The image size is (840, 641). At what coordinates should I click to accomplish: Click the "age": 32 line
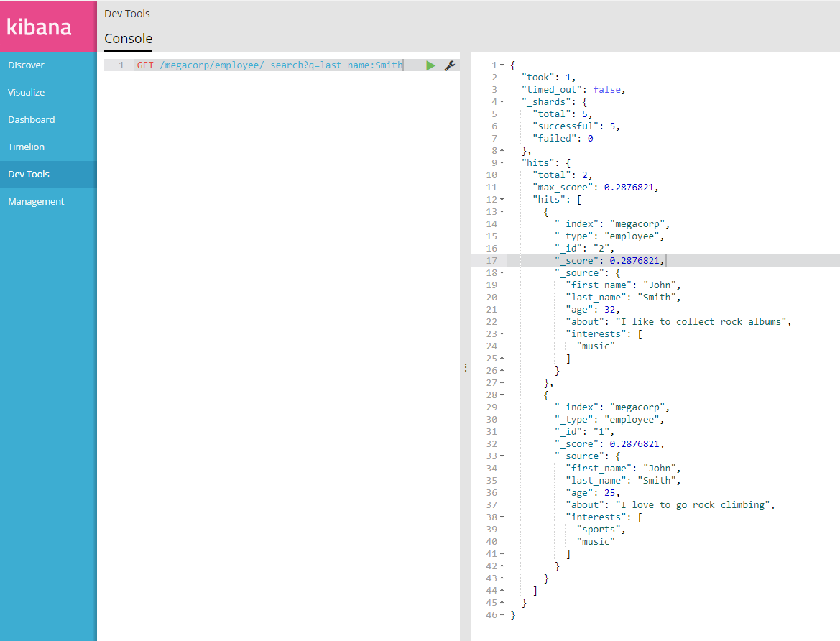tap(593, 310)
